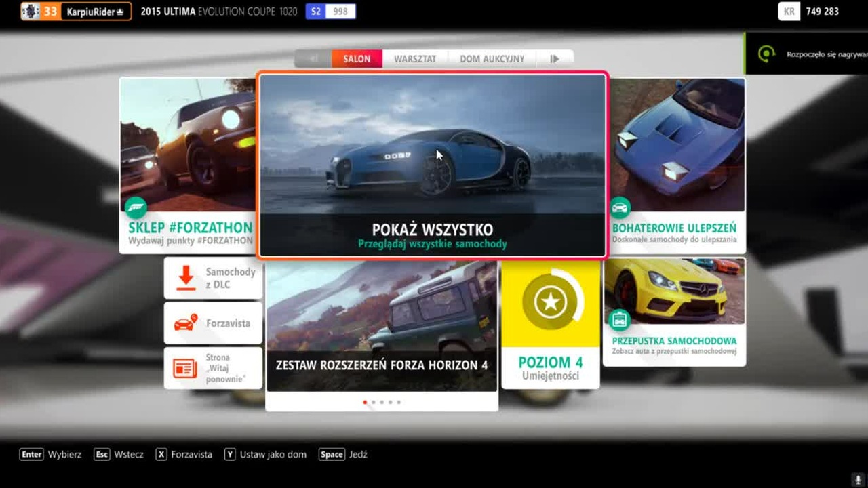Click the recording indicator icon

(x=766, y=54)
